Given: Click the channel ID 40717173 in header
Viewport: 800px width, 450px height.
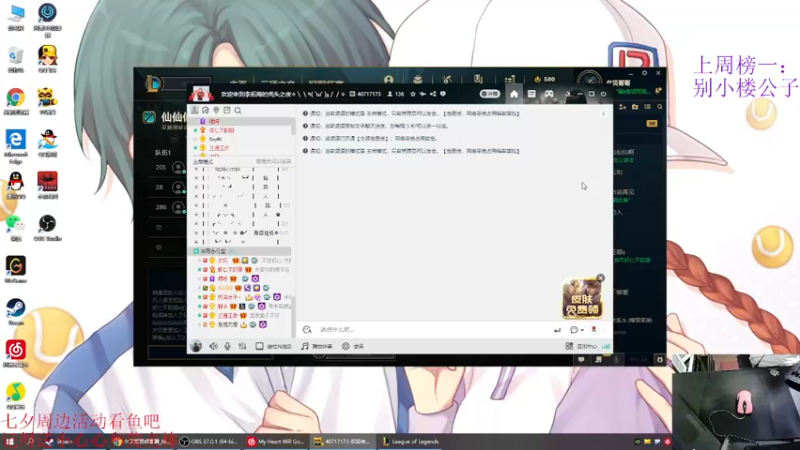Looking at the screenshot, I should coord(368,94).
